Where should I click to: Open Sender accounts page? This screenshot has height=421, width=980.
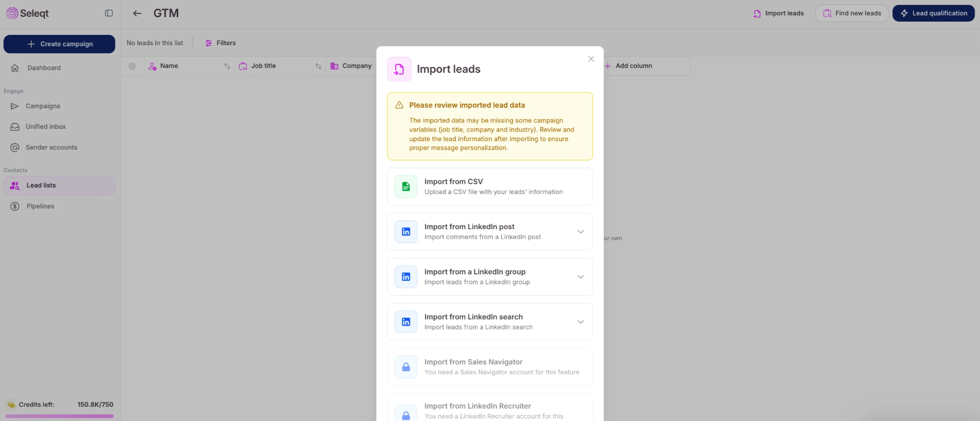(x=51, y=148)
